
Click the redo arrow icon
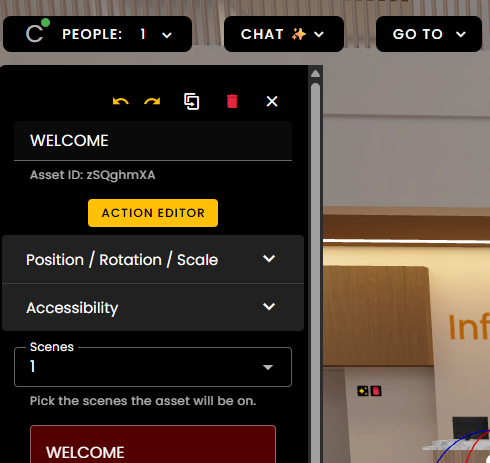point(152,101)
